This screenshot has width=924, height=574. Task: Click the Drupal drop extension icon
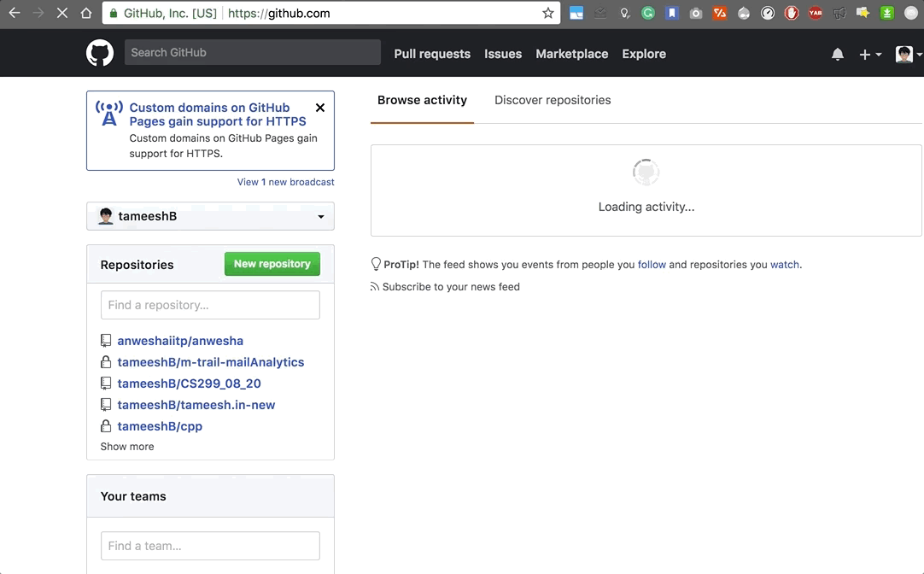tap(744, 13)
